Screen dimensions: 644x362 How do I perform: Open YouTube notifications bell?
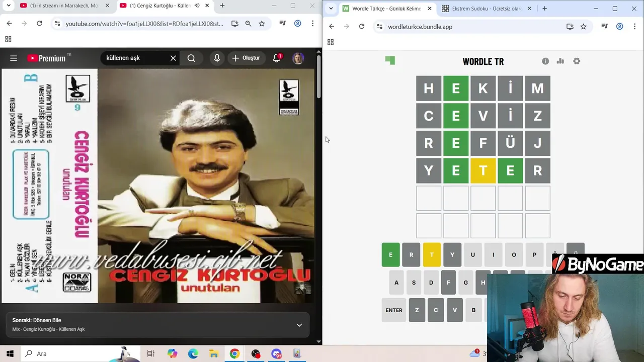[x=277, y=58]
